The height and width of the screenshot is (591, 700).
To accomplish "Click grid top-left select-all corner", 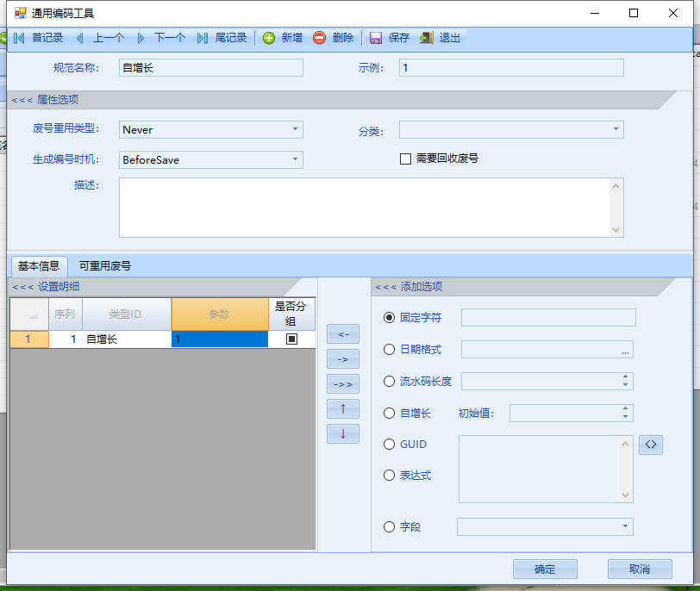I will (x=29, y=314).
